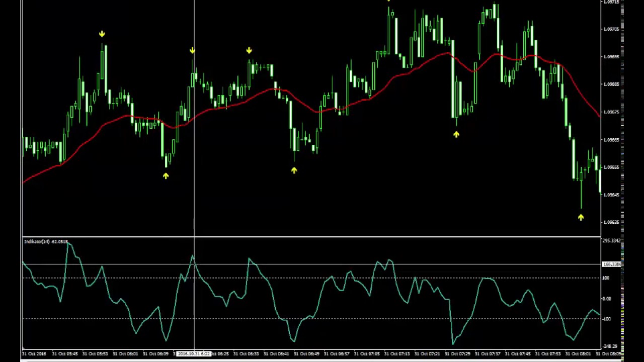Click the highlighted 166.3380 level value label

pyautogui.click(x=612, y=264)
